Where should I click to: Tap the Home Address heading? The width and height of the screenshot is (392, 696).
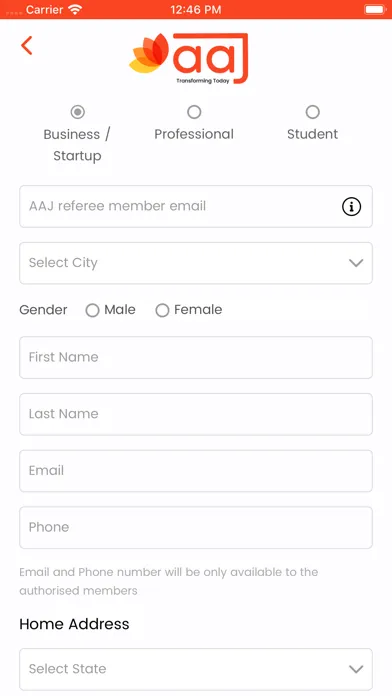tap(74, 624)
